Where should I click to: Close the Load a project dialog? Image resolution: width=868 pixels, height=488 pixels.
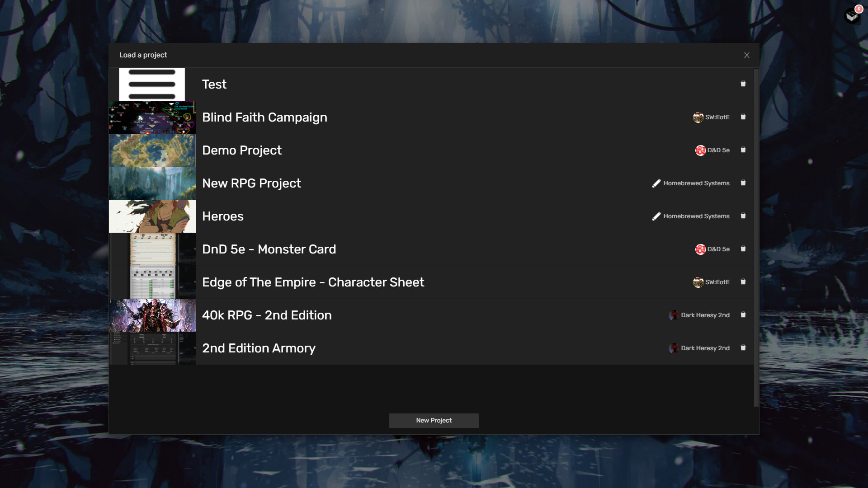click(746, 55)
